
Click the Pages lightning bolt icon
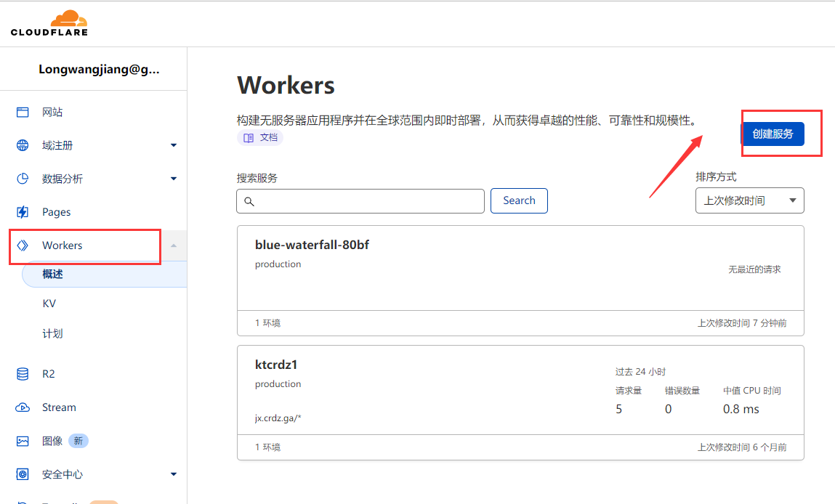pos(23,212)
